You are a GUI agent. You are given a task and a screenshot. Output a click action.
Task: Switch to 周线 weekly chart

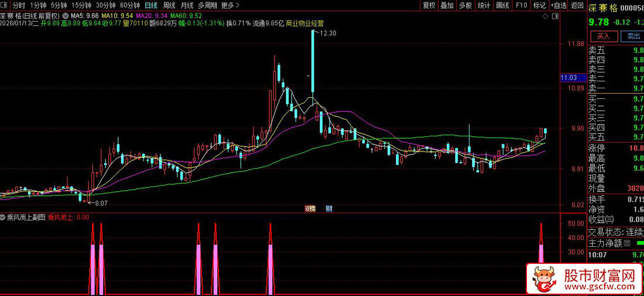[x=169, y=5]
